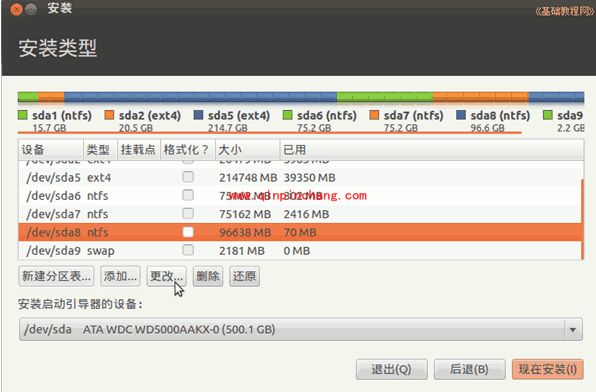Click the 0 MB used cell
The width and height of the screenshot is (596, 392).
click(x=297, y=251)
